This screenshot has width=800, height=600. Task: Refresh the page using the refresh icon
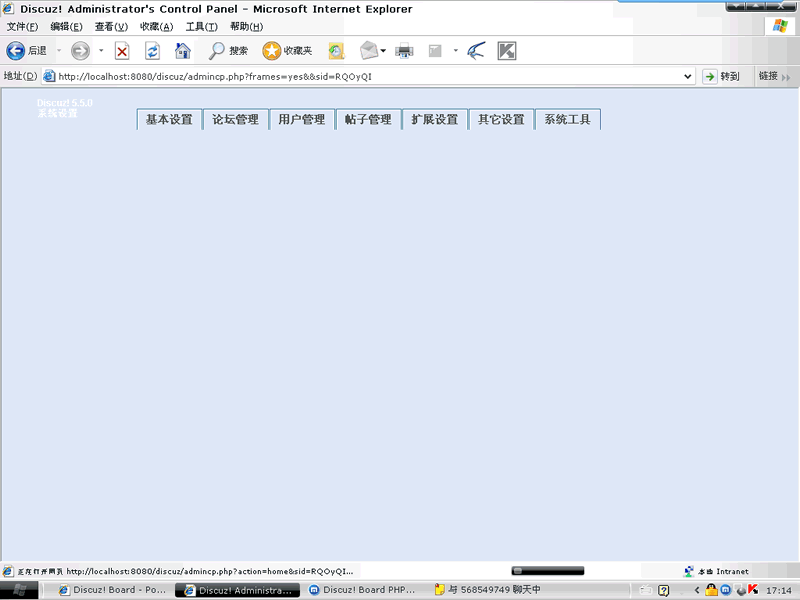[x=152, y=51]
